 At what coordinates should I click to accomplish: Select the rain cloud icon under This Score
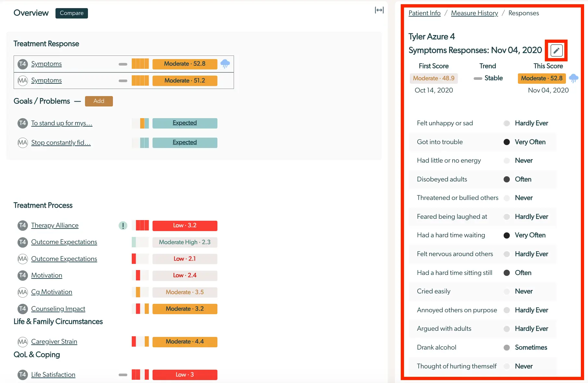[573, 78]
